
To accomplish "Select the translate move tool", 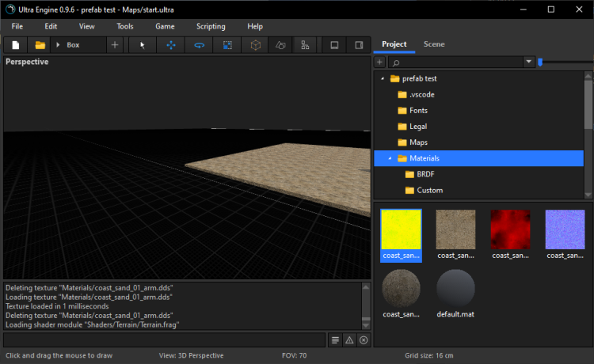I will (x=171, y=45).
